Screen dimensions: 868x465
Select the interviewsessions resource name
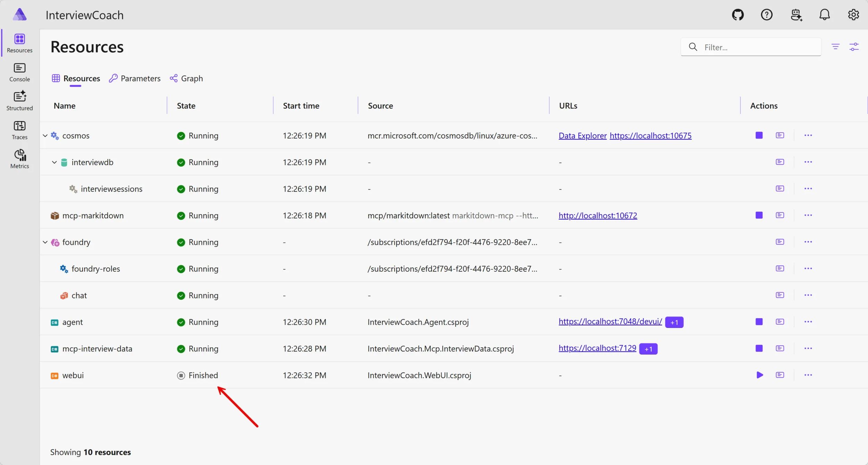click(111, 189)
